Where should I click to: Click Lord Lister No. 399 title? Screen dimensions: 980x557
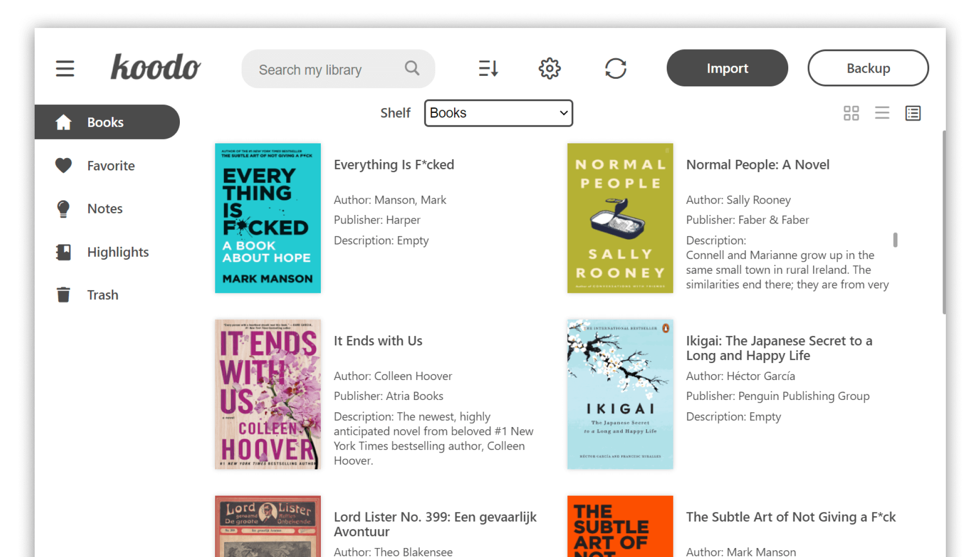pyautogui.click(x=435, y=524)
